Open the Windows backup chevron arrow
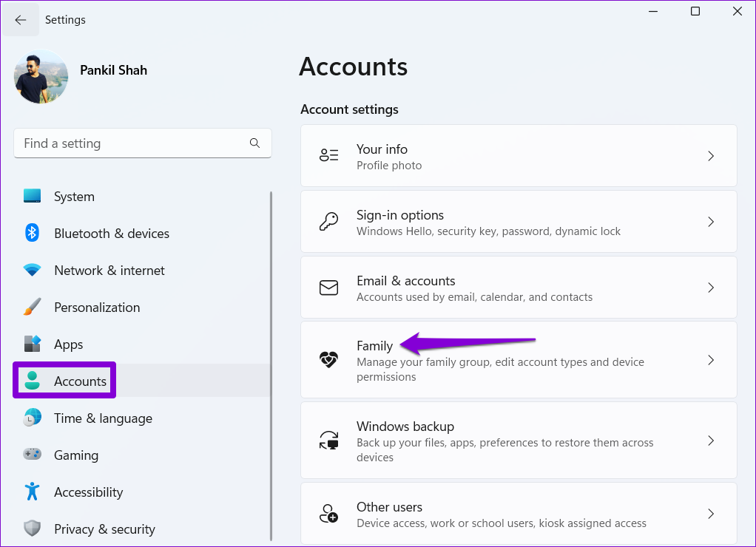 click(710, 441)
